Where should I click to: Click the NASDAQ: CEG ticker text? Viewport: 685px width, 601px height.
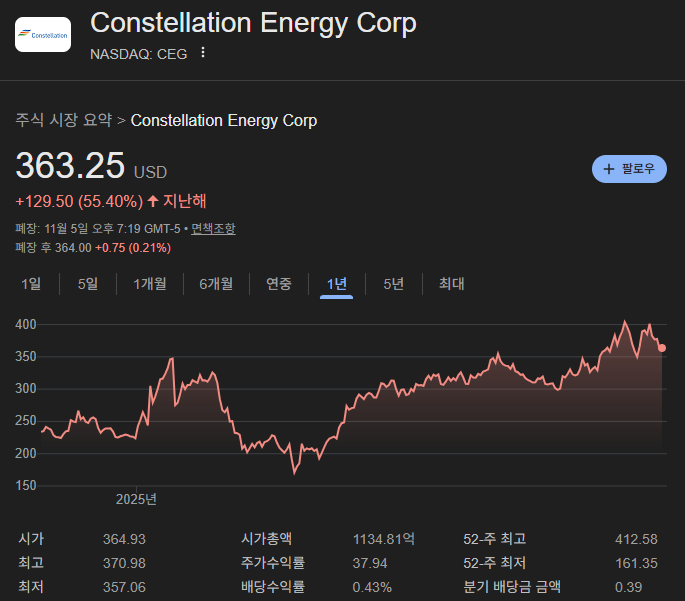(138, 53)
